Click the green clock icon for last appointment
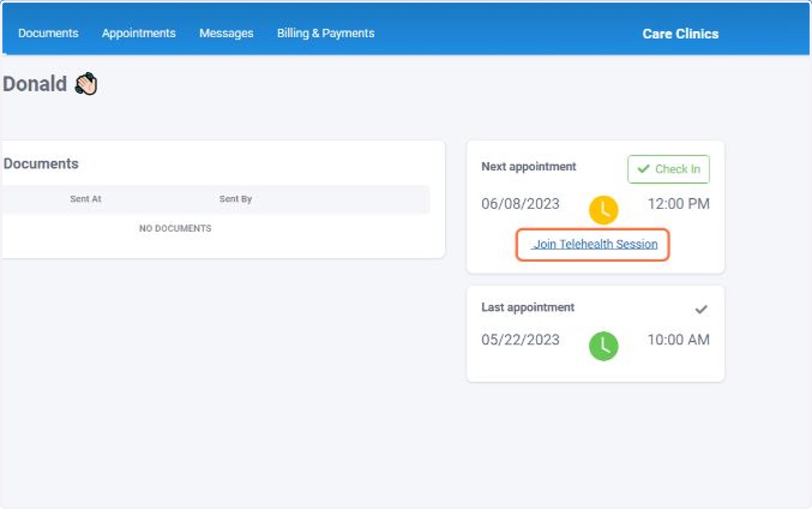Screen dimensions: 812x509 pos(604,346)
